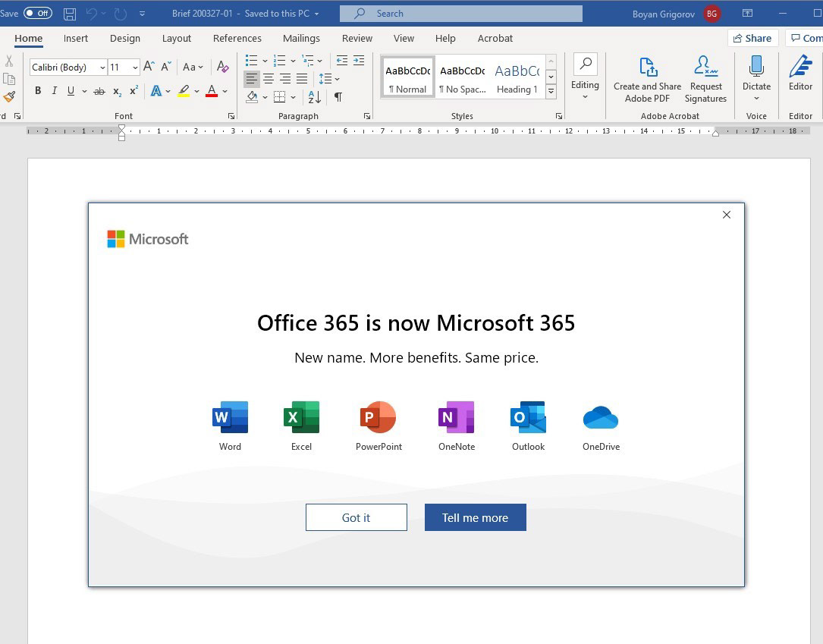The height and width of the screenshot is (644, 823).
Task: Customize Quick Access Toolbar dropdown
Action: [143, 14]
